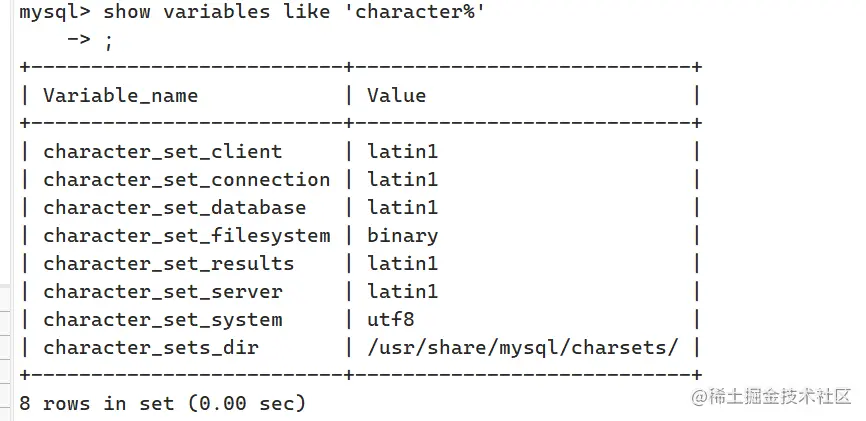Select the character_set_server variable name
The height and width of the screenshot is (421, 866).
point(162,292)
